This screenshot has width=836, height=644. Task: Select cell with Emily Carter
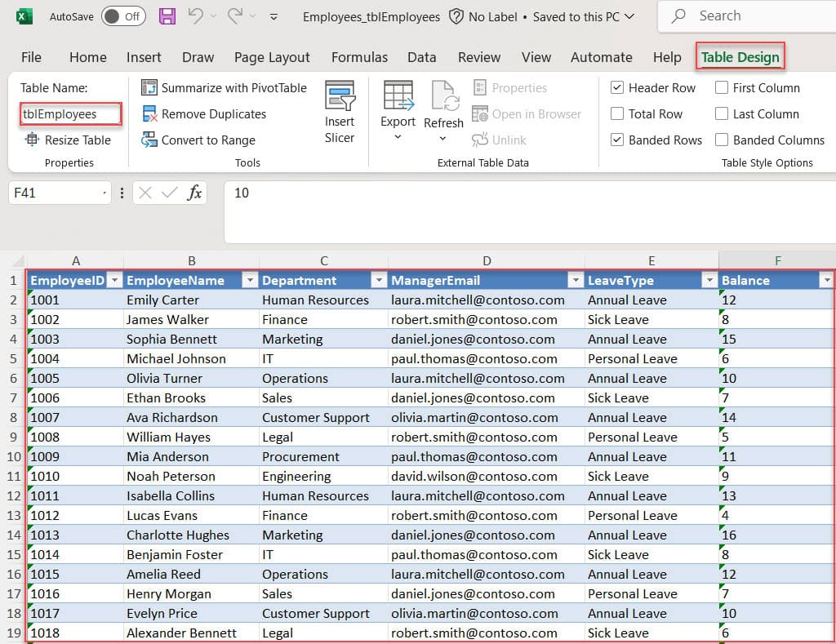[191, 300]
